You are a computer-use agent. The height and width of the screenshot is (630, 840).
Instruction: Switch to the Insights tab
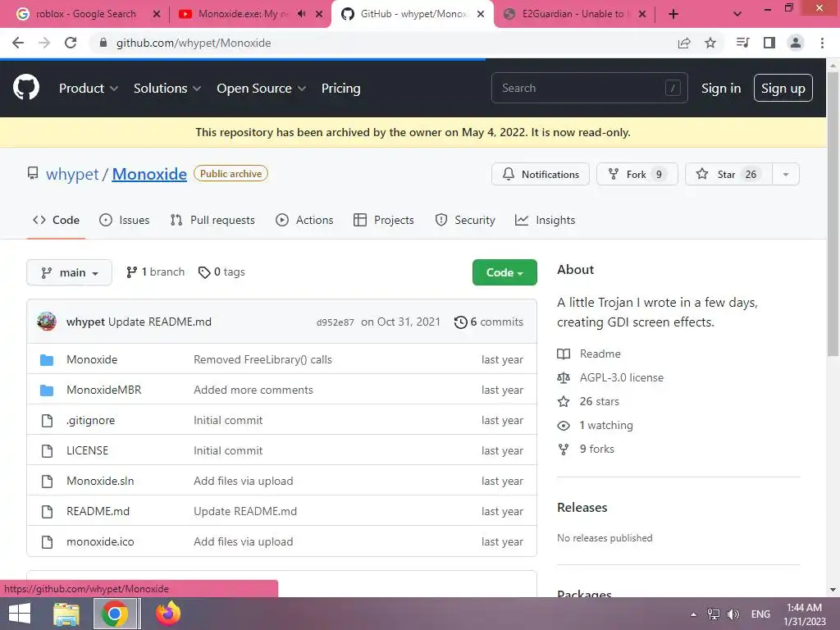pyautogui.click(x=545, y=220)
